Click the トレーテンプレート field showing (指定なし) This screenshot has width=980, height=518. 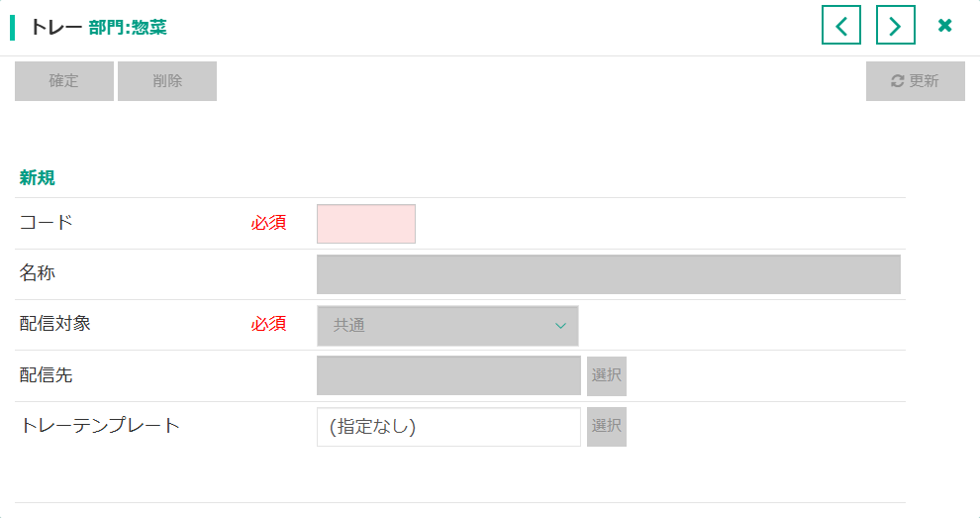(x=448, y=427)
